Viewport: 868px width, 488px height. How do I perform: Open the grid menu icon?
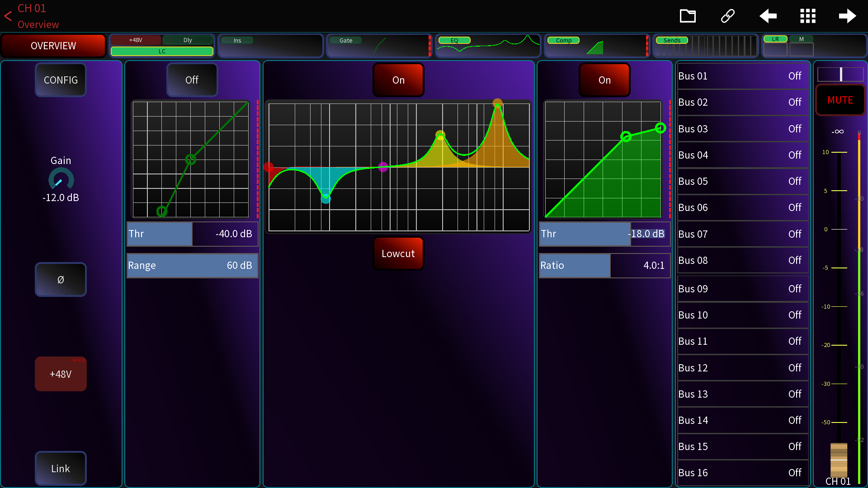pyautogui.click(x=807, y=16)
